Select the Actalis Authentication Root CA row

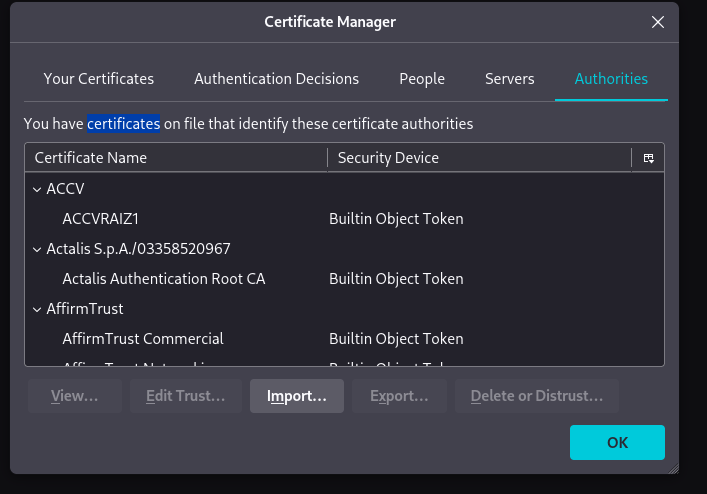[x=344, y=279]
